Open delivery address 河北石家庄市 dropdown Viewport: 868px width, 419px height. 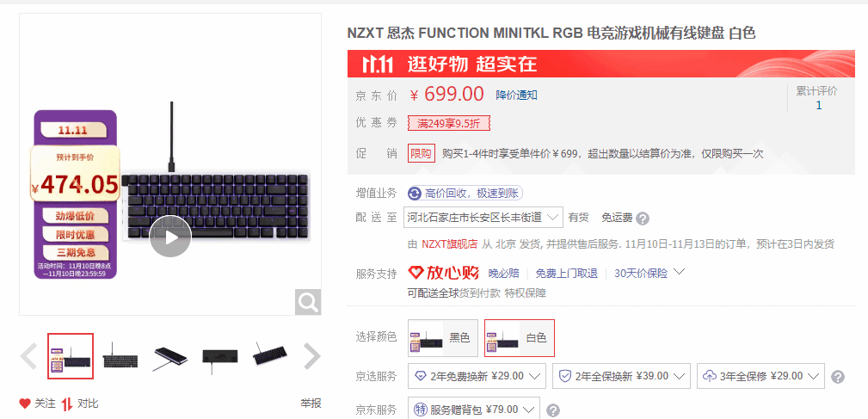point(483,218)
